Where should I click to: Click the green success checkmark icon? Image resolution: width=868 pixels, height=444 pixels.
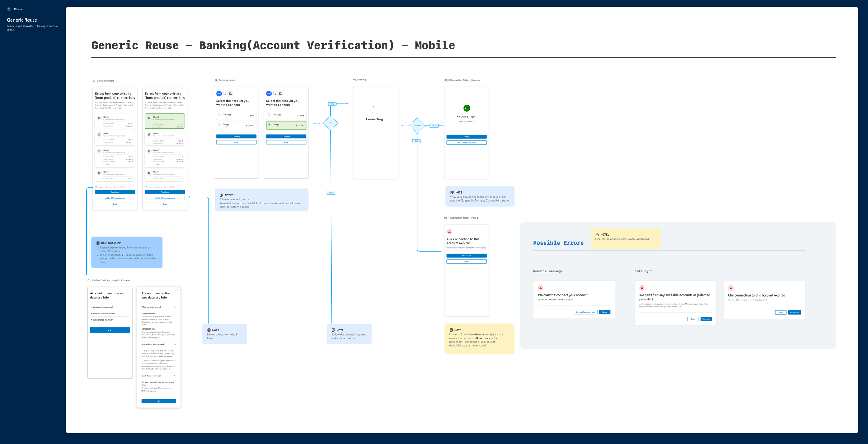[x=467, y=108]
